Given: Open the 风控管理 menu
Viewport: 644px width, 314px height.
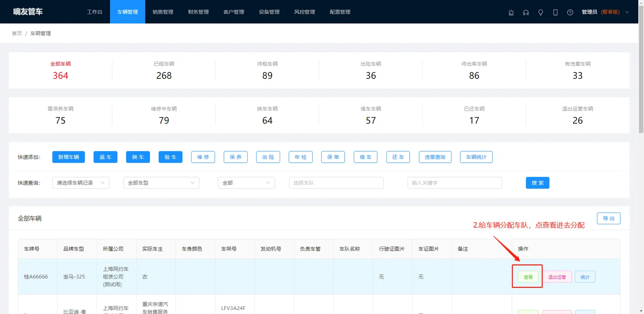Looking at the screenshot, I should [305, 12].
